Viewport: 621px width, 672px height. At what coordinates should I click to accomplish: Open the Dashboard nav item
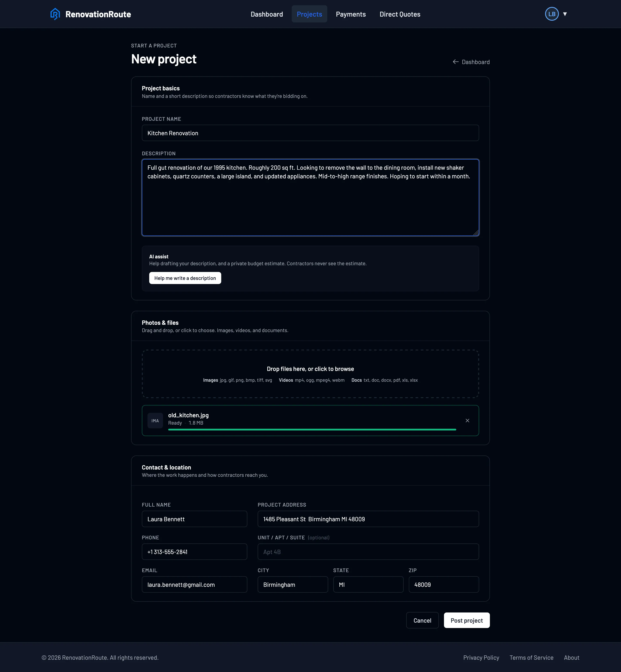(x=267, y=14)
